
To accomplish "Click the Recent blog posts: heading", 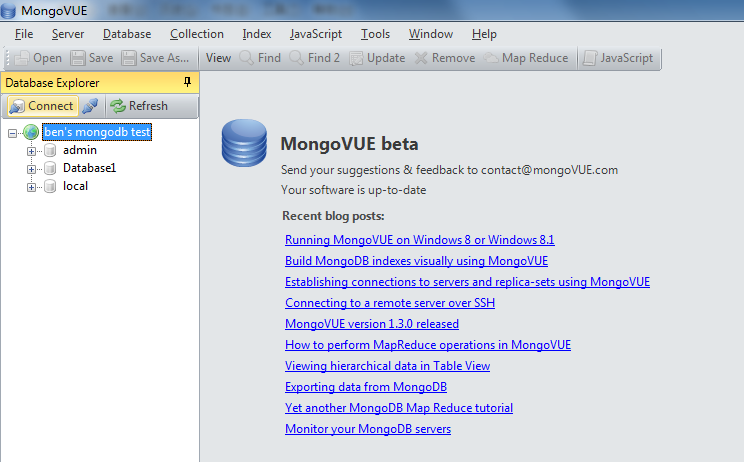I will [333, 216].
